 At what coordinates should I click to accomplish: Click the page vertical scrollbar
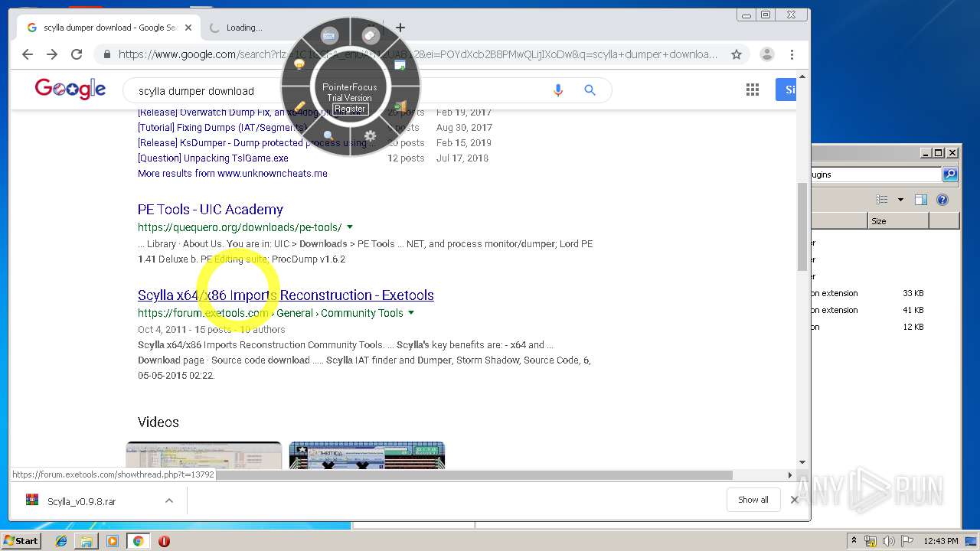click(802, 227)
